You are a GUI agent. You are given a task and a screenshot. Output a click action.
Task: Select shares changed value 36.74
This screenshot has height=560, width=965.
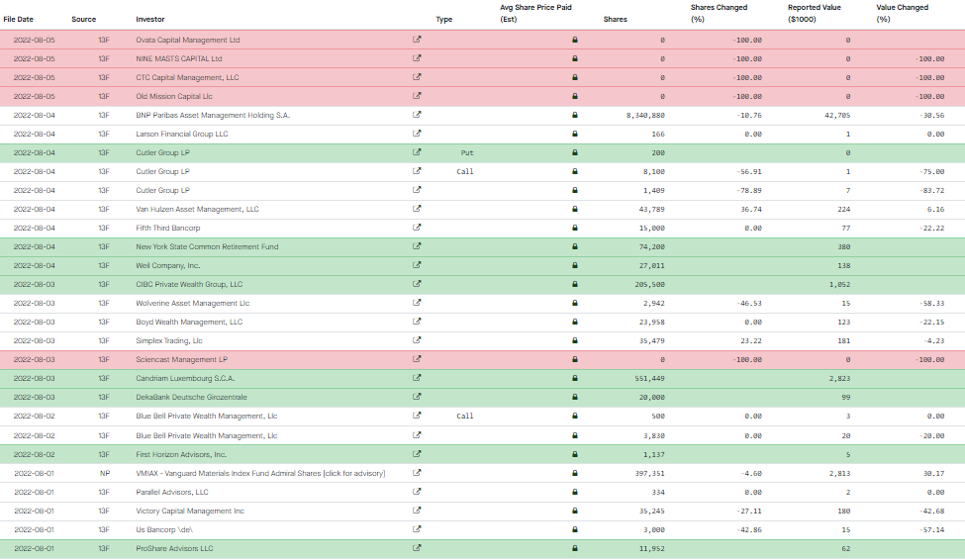pos(751,209)
